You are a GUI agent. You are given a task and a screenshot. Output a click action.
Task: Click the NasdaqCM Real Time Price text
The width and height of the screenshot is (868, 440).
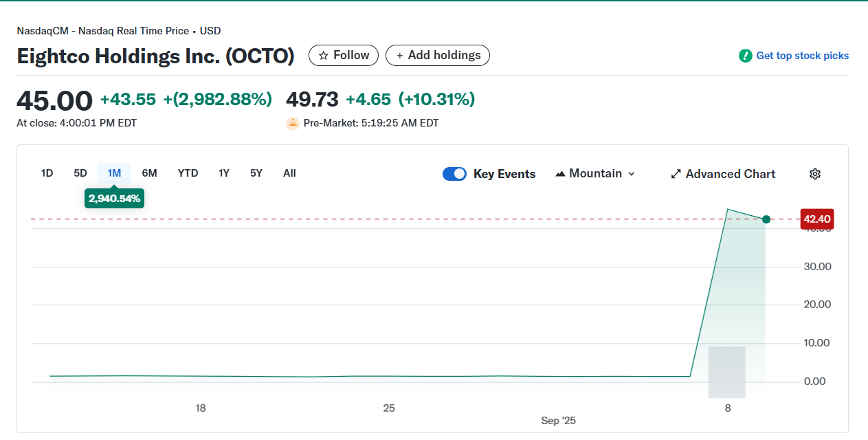click(x=119, y=31)
